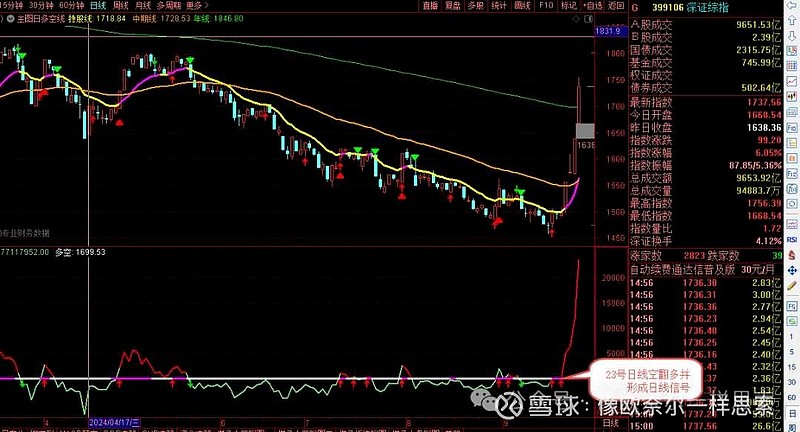The image size is (800, 432).
Task: Click the 深证换手 4.12% row
Action: pyautogui.click(x=706, y=241)
